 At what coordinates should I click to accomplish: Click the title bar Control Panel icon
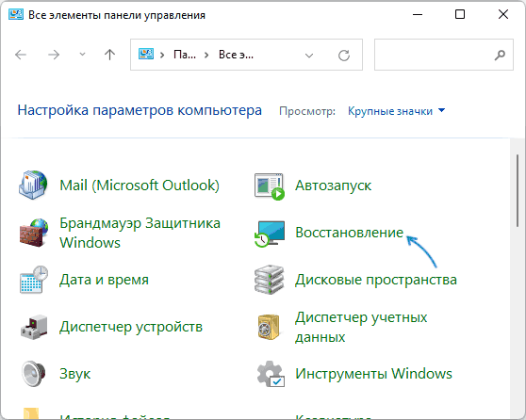[x=16, y=15]
